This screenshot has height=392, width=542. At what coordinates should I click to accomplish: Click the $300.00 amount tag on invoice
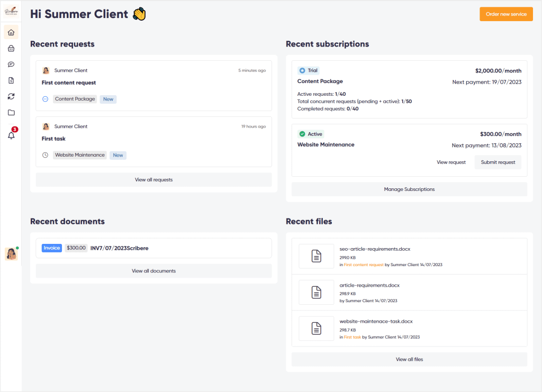[76, 248]
